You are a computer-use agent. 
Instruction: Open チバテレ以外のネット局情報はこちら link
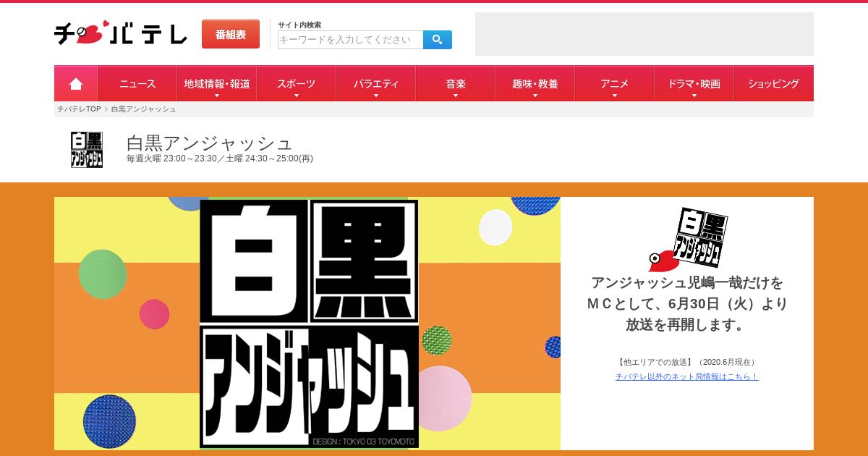687,376
